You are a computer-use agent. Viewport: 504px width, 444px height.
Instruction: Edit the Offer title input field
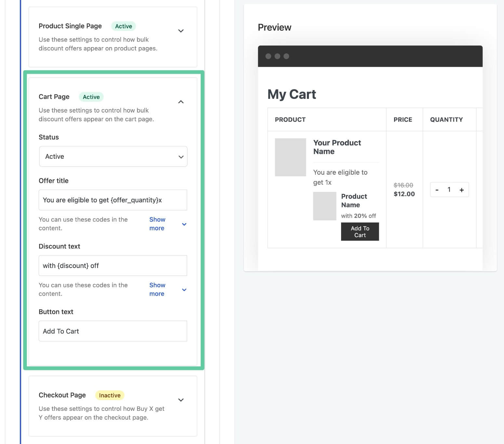[x=113, y=200]
